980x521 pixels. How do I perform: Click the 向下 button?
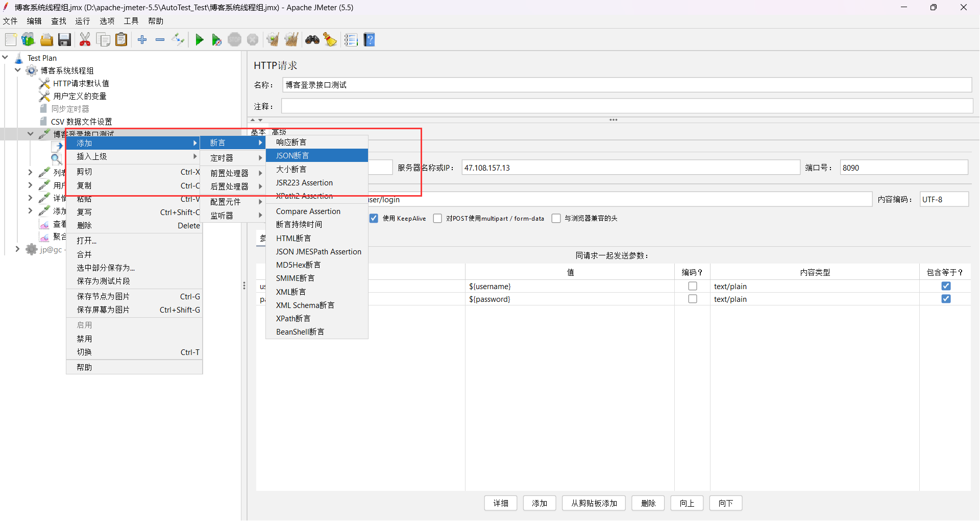(726, 503)
